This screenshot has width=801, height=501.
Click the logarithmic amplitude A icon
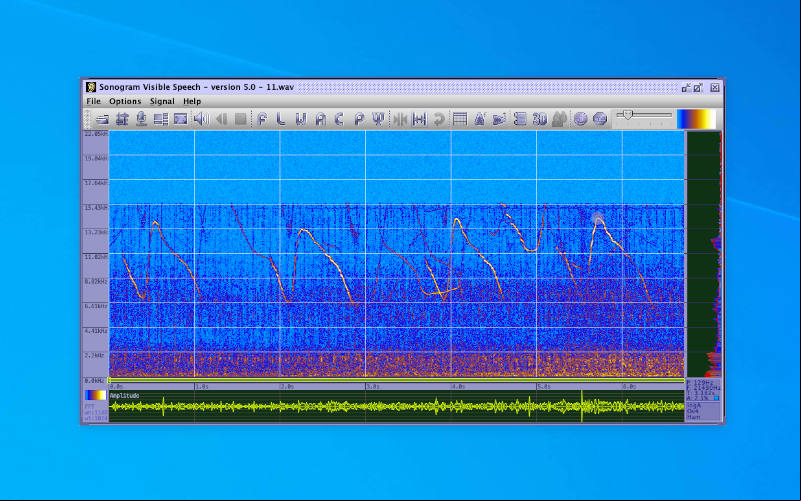479,120
